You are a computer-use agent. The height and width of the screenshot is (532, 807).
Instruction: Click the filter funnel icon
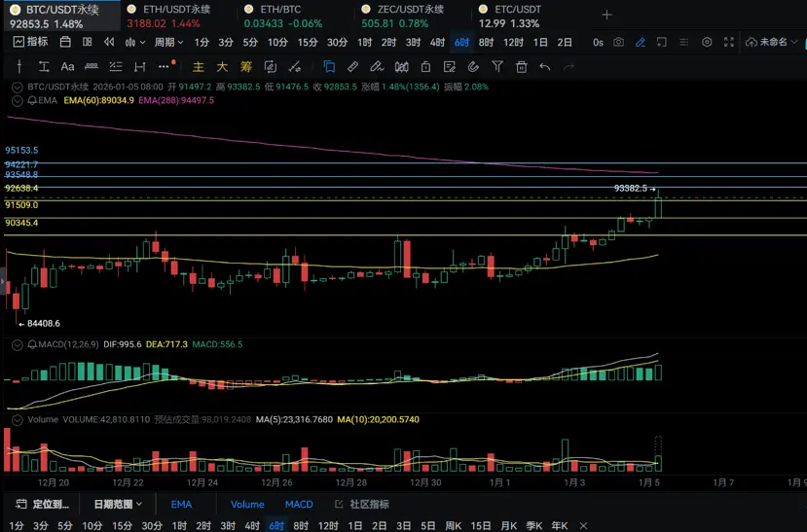[x=497, y=66]
